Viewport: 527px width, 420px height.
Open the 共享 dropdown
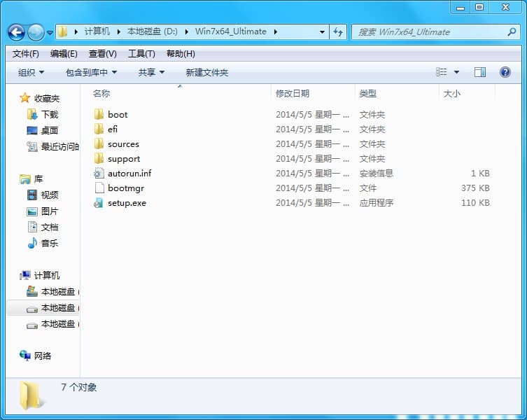[151, 72]
